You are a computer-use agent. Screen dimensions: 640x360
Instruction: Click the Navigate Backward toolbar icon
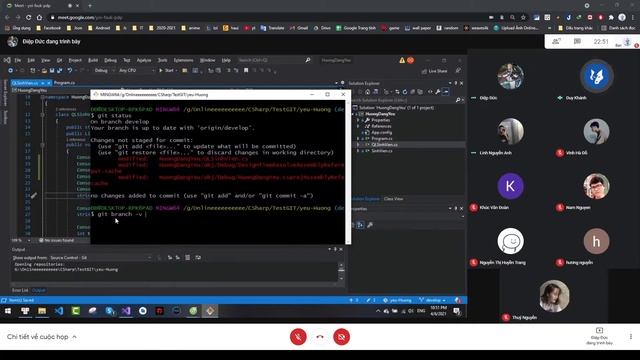10,71
